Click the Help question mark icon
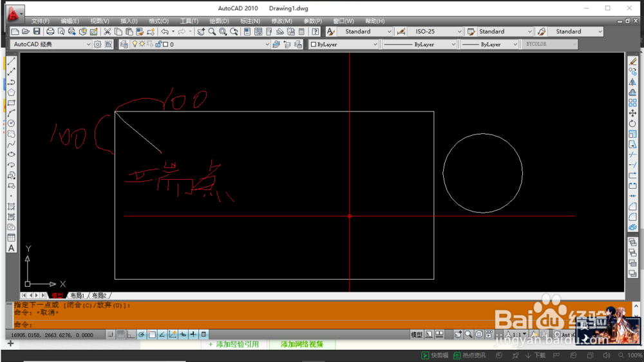The width and height of the screenshot is (644, 362). 315,32
